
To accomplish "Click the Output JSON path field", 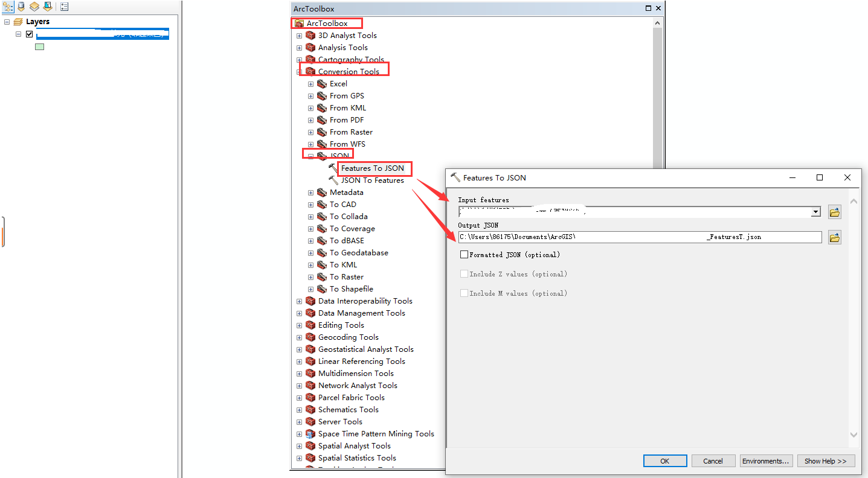I will pyautogui.click(x=640, y=237).
